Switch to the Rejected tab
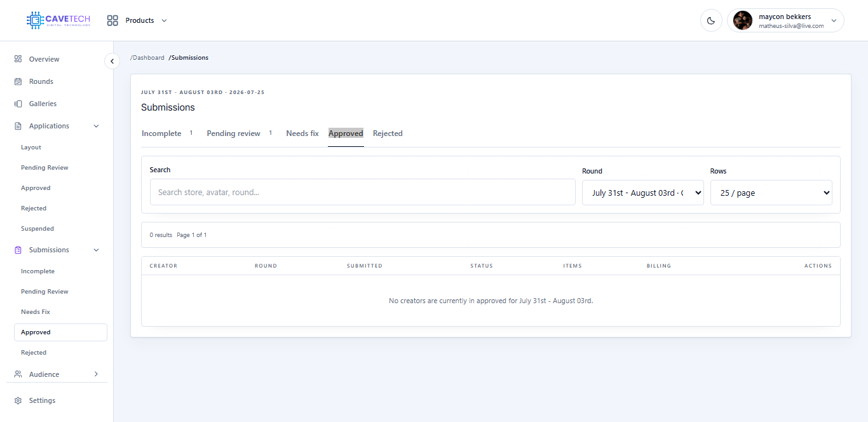This screenshot has height=422, width=868. pyautogui.click(x=388, y=133)
